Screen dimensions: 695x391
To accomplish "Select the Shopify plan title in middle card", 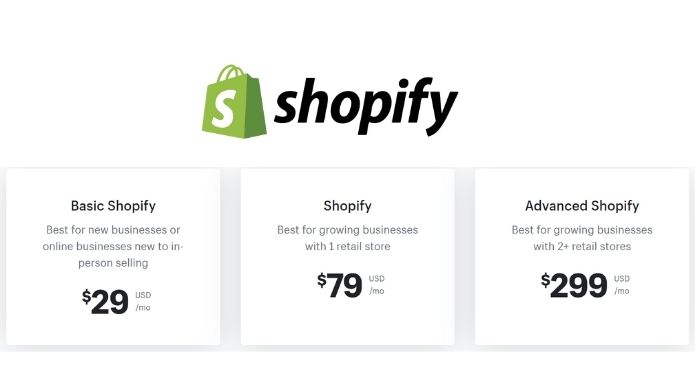I will [x=348, y=206].
